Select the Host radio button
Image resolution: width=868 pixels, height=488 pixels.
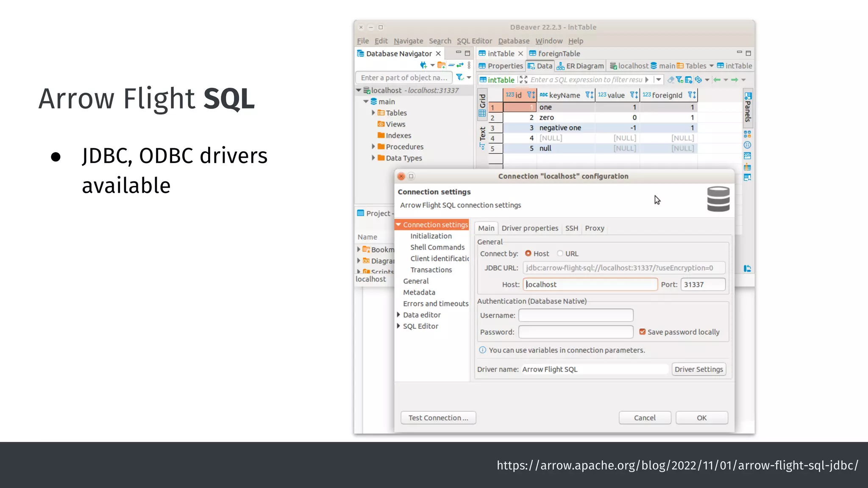pos(528,253)
